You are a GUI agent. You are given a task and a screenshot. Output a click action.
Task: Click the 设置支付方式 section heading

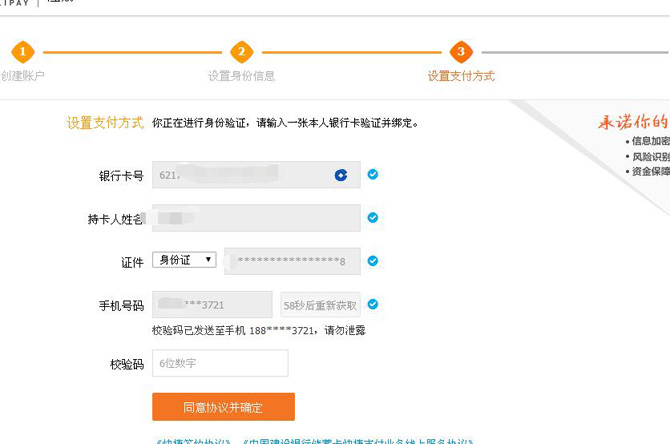pyautogui.click(x=105, y=123)
